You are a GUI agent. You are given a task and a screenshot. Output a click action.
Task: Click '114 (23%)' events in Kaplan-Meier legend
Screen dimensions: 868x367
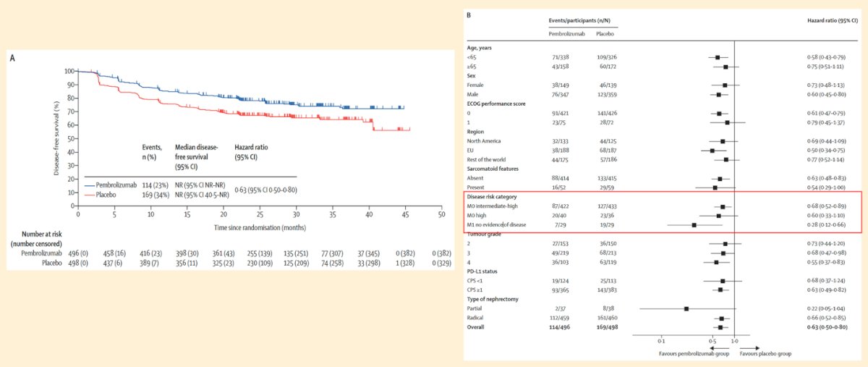click(x=157, y=185)
